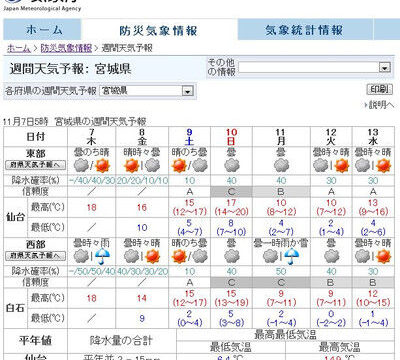Click the cloud icon for Monday 11 in 東部
This screenshot has width=400, height=360.
[281, 166]
